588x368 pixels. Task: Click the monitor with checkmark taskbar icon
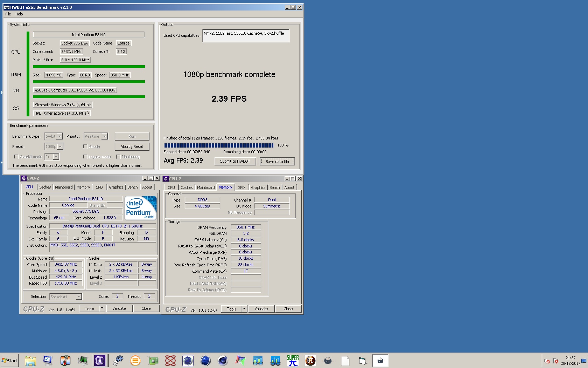coord(48,360)
